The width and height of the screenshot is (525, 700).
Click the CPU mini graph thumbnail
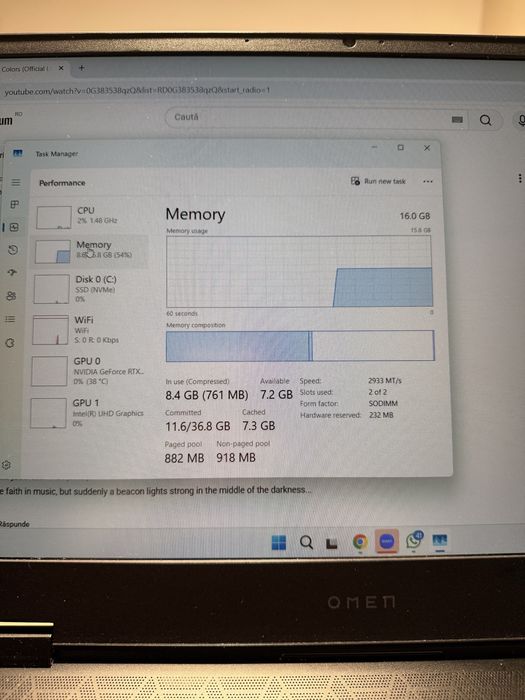(x=54, y=217)
